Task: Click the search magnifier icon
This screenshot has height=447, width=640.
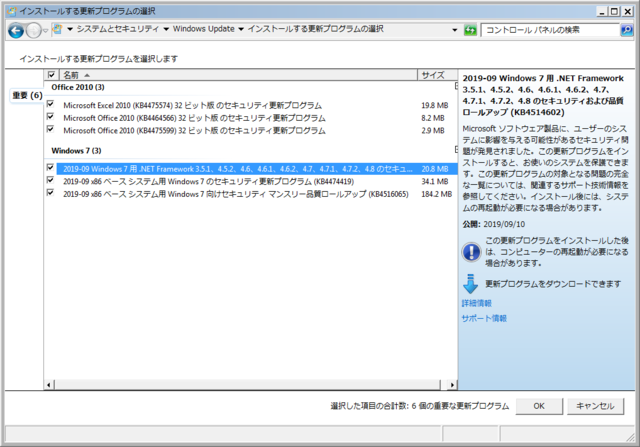Action: [627, 30]
